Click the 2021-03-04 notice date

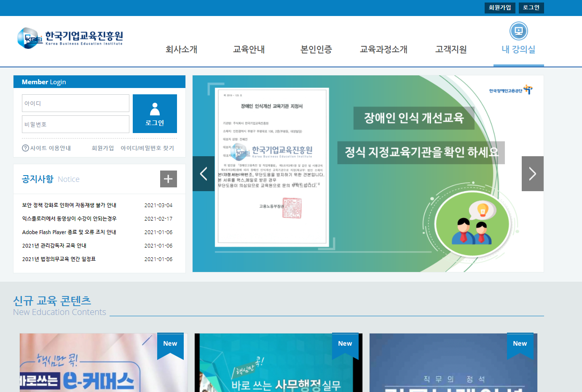[158, 205]
